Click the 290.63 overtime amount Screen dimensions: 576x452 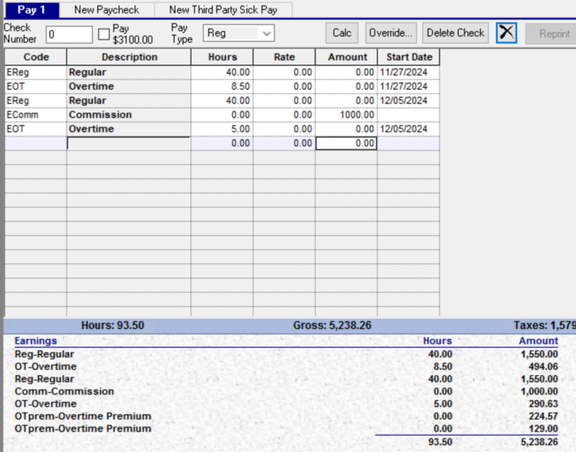tap(543, 404)
